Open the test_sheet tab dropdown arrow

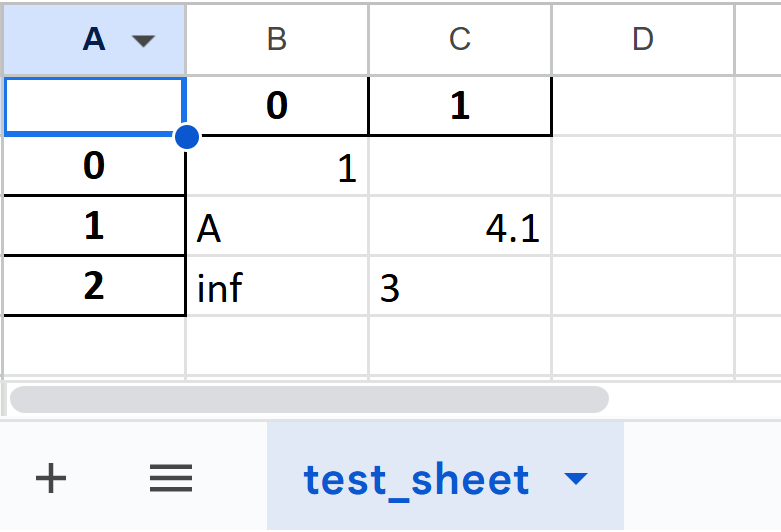[576, 479]
